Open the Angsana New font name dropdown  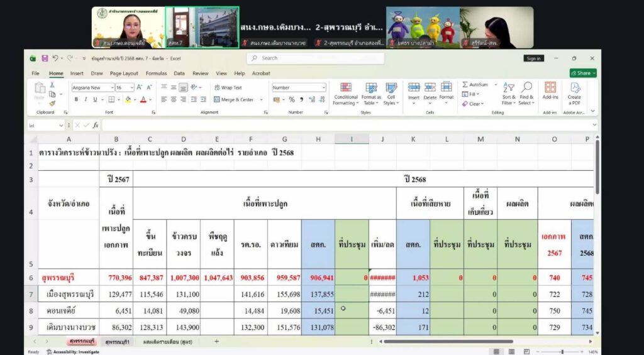[112, 88]
